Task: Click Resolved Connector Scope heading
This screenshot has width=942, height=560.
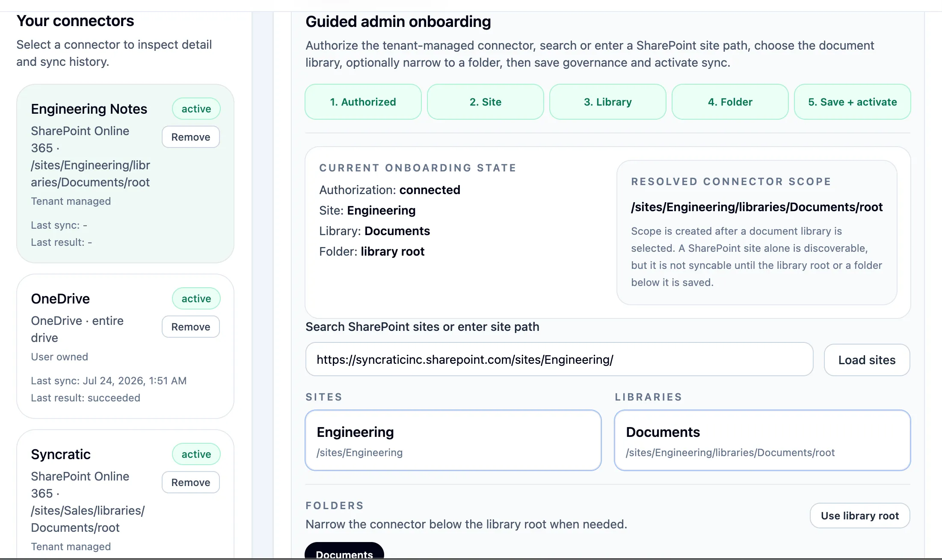Action: coord(731,181)
